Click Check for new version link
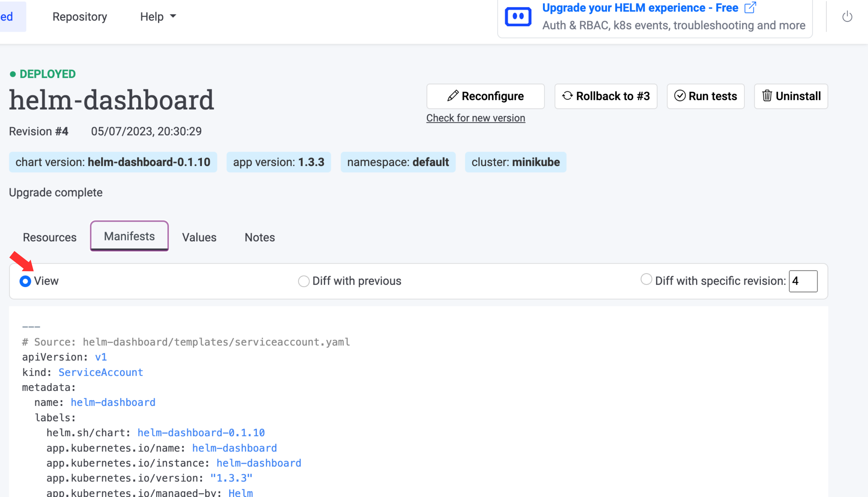The width and height of the screenshot is (868, 497). click(475, 118)
